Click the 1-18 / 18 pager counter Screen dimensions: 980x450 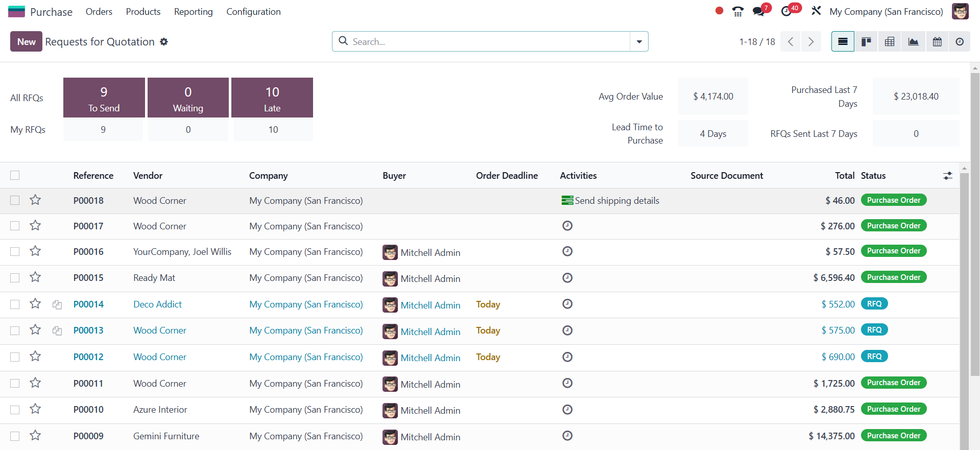(757, 42)
